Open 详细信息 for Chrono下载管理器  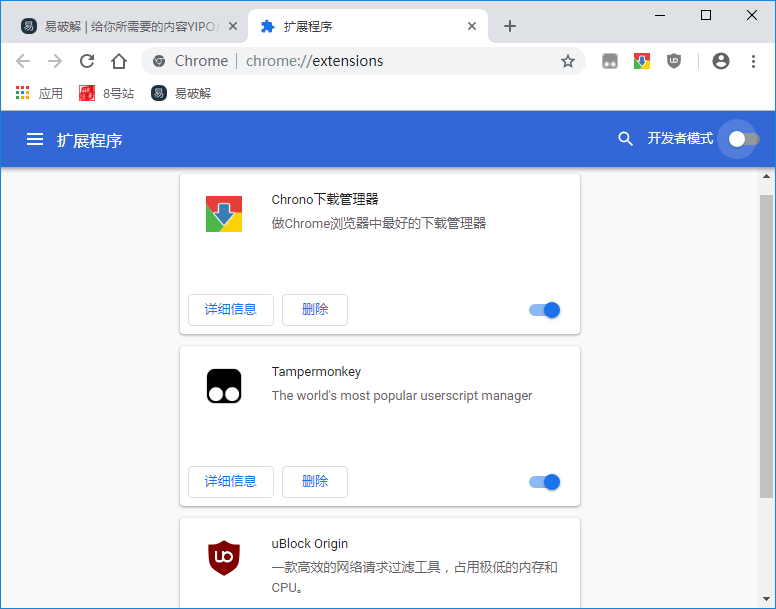[x=231, y=310]
